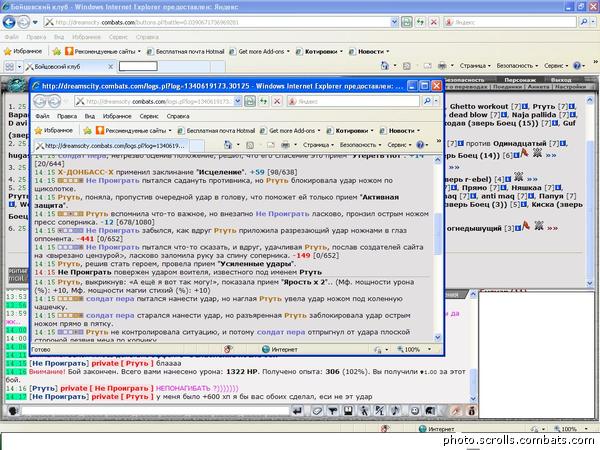Open the Выход tab in game header
The height and width of the screenshot is (450, 600).
point(561,80)
